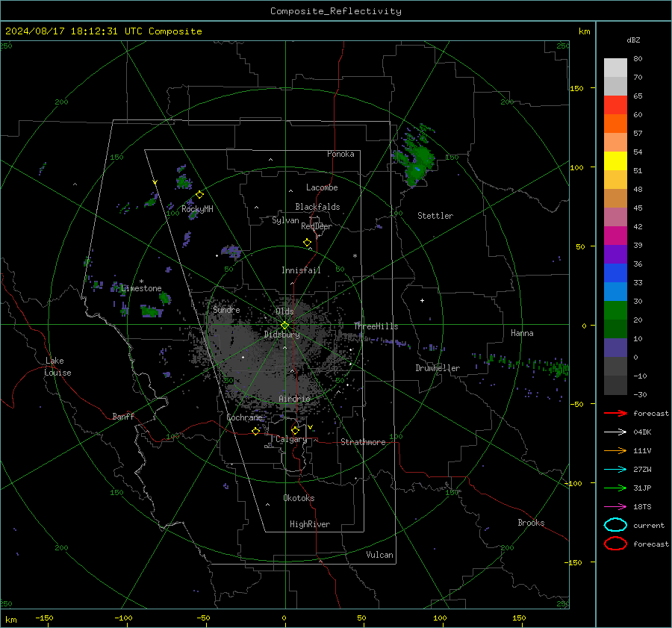Click the cyan 27ZW arrow icon
Screen dimensions: 672x628
[615, 470]
